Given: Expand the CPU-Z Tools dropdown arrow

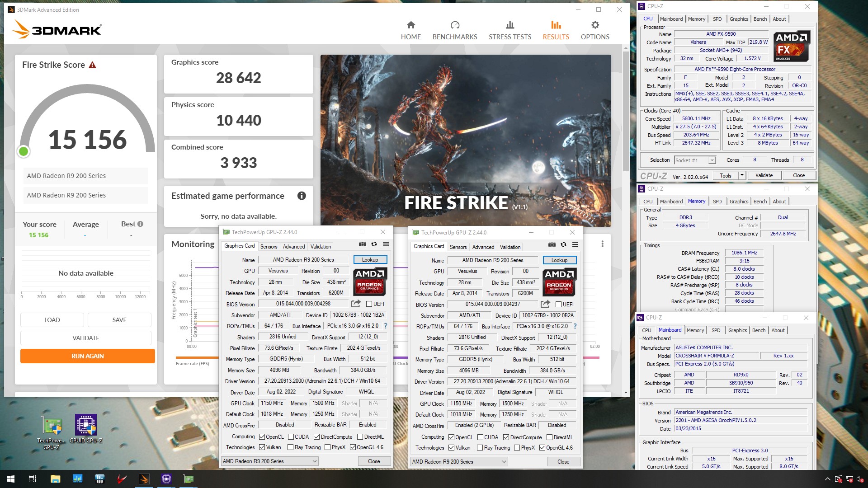Looking at the screenshot, I should coord(741,175).
